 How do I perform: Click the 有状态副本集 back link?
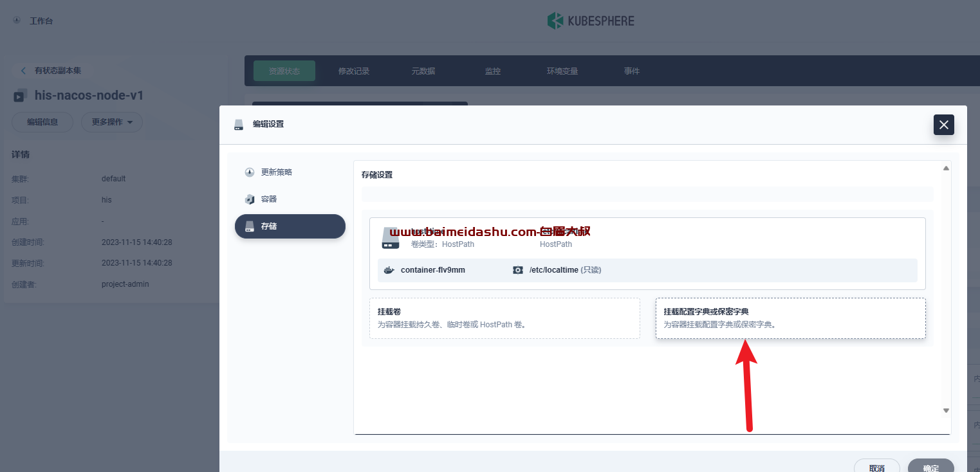click(x=58, y=71)
